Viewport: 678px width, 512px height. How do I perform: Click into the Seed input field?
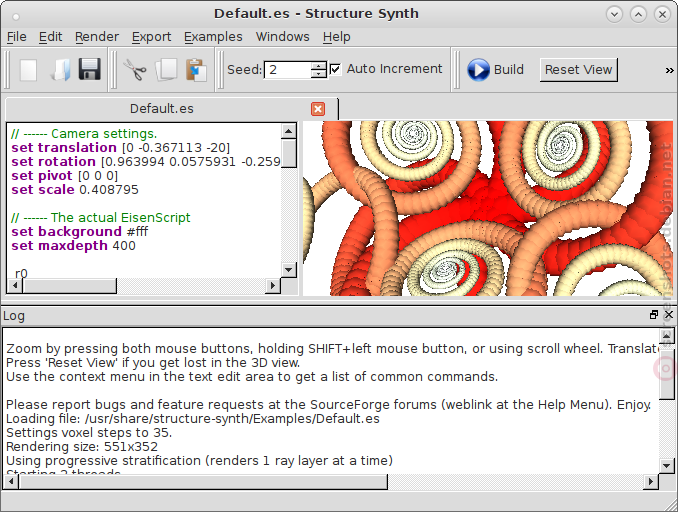(x=288, y=70)
